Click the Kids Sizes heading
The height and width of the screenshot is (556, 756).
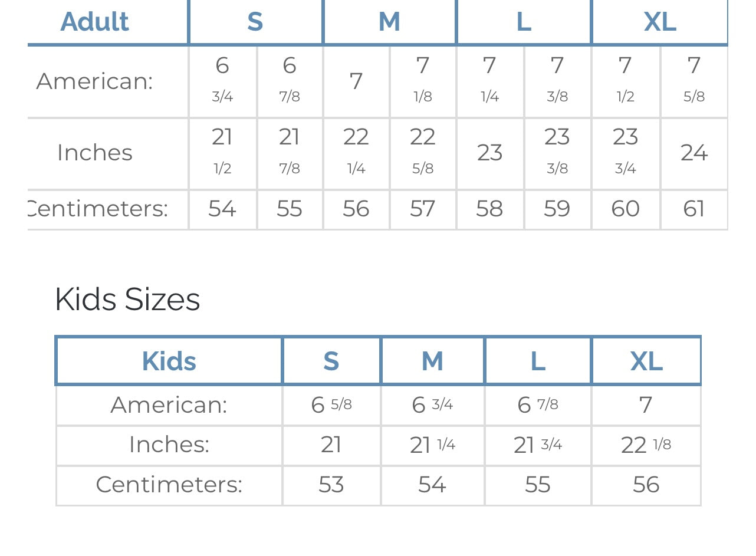tap(127, 299)
